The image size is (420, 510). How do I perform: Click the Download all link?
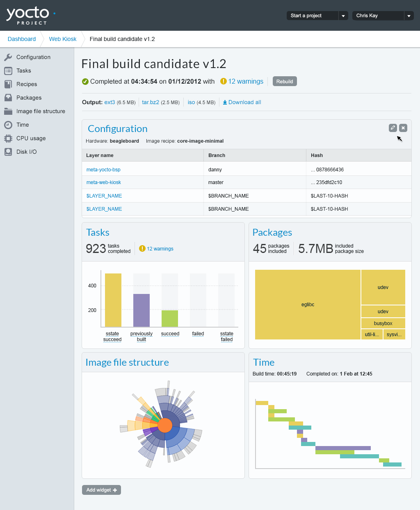click(x=242, y=102)
